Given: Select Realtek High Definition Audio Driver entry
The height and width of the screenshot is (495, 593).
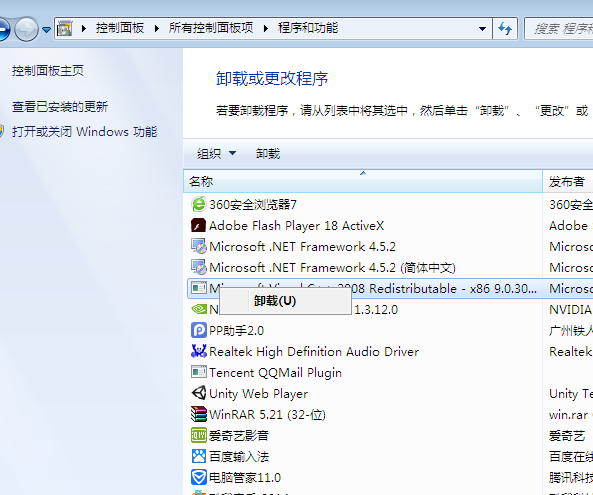Looking at the screenshot, I should pyautogui.click(x=314, y=351).
